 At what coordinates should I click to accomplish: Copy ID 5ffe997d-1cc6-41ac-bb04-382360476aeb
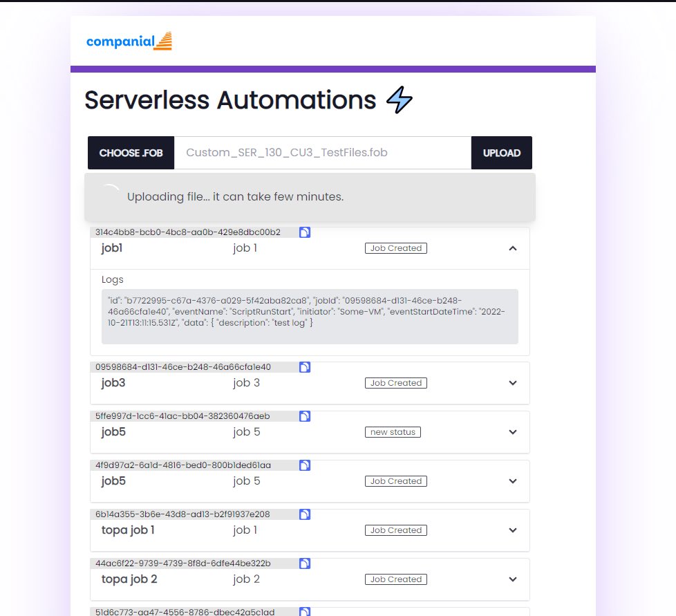[305, 416]
